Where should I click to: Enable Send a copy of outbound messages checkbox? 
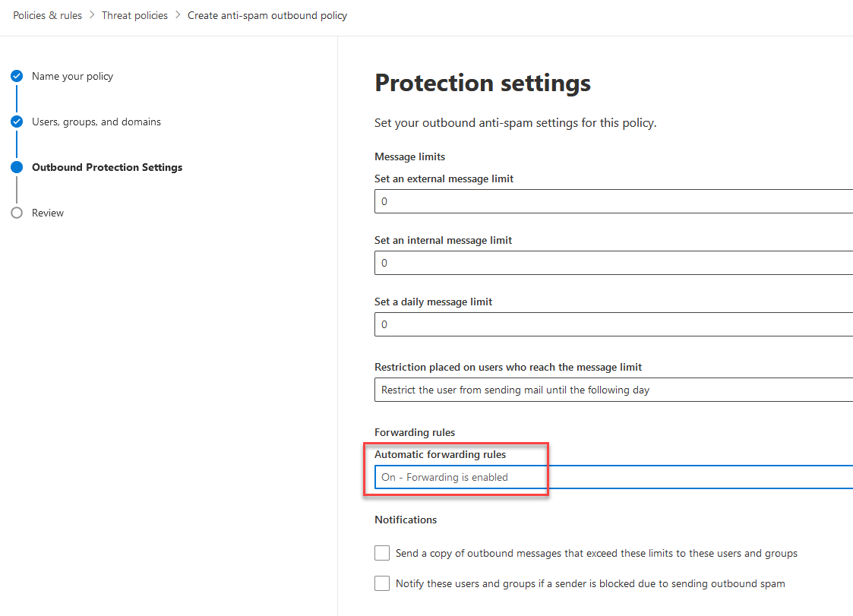pyautogui.click(x=382, y=553)
